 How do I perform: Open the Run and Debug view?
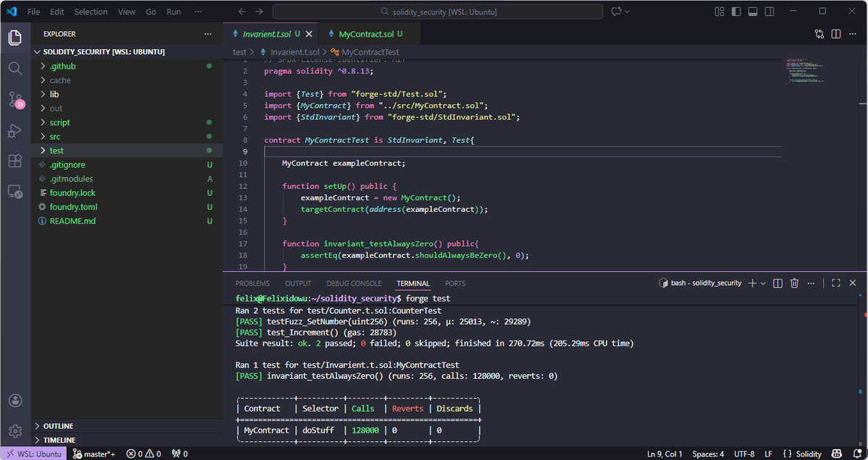click(x=15, y=130)
